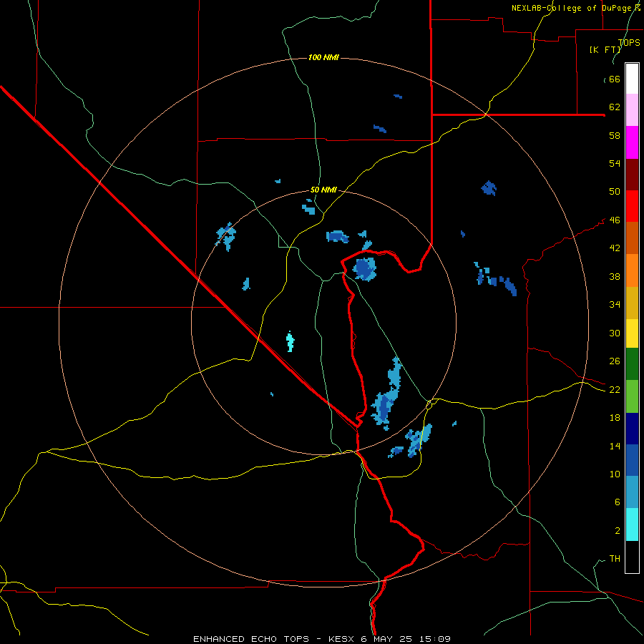The image size is (644, 644).
Task: Click the light blue 10 kft legend swatch
Action: tap(632, 492)
